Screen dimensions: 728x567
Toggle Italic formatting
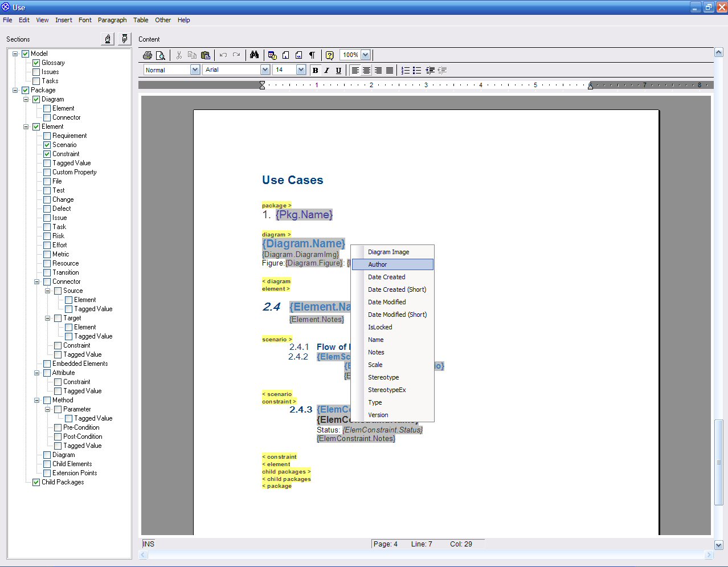click(326, 70)
